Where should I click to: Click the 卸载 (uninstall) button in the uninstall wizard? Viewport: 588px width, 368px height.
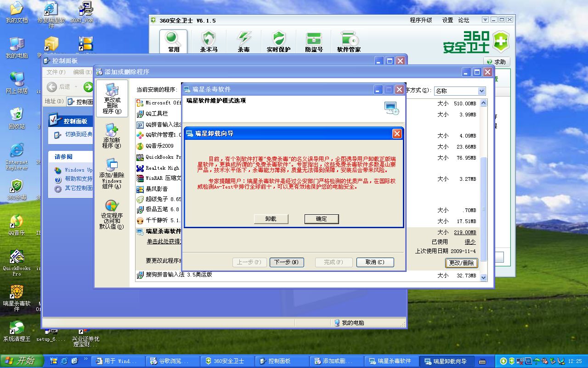271,219
